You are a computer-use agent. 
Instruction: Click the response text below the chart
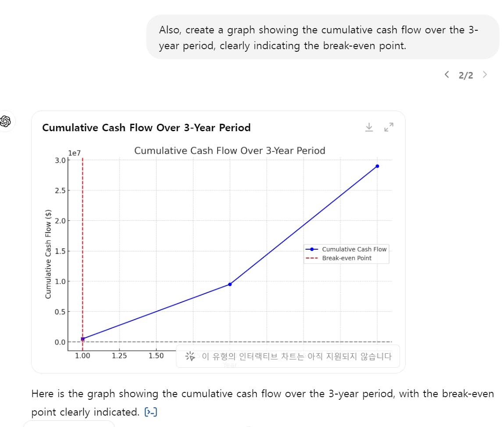[262, 394]
